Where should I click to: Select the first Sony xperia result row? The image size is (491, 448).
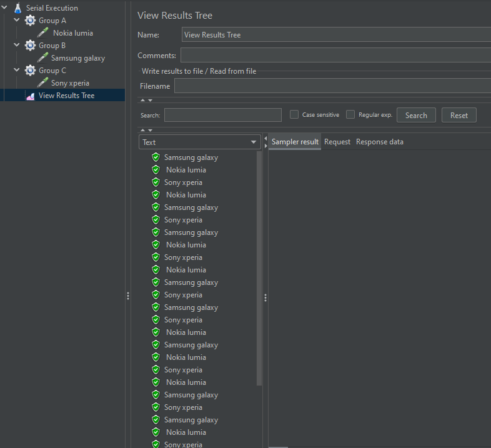[x=183, y=182]
